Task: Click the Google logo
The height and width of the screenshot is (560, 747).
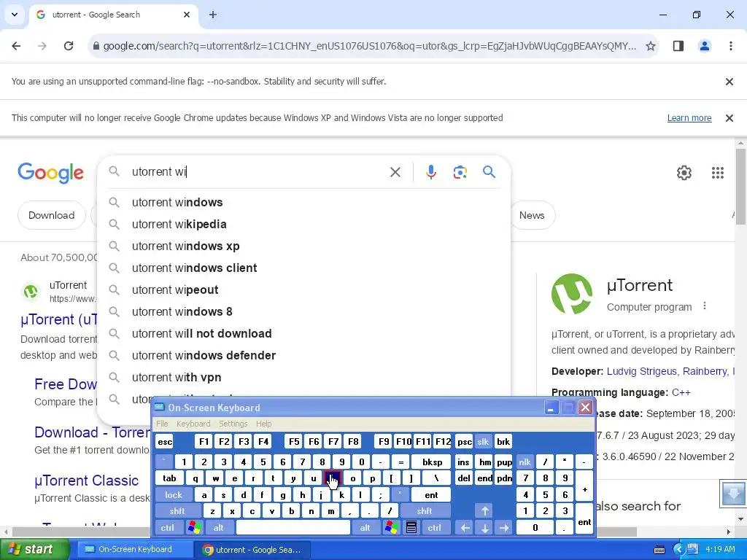Action: (x=50, y=172)
